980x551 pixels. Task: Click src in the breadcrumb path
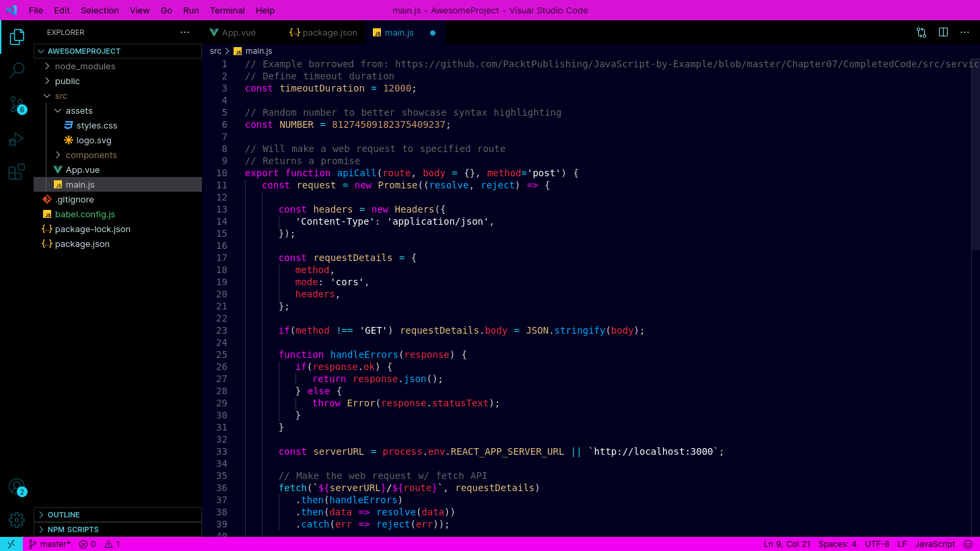[x=215, y=51]
